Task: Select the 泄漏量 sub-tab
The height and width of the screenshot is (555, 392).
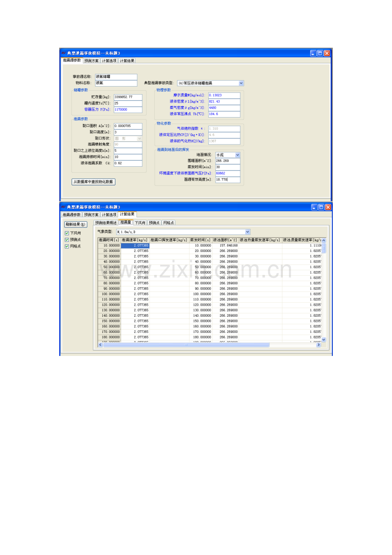Action: pos(126,222)
